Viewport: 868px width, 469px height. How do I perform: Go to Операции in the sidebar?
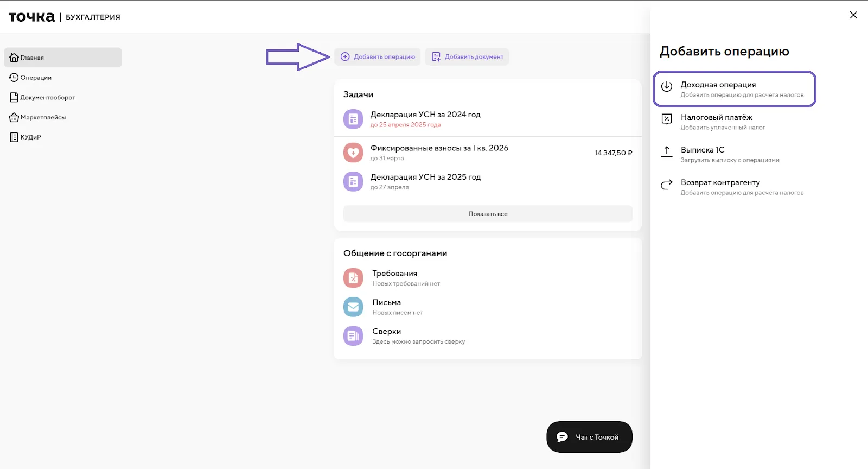(36, 78)
